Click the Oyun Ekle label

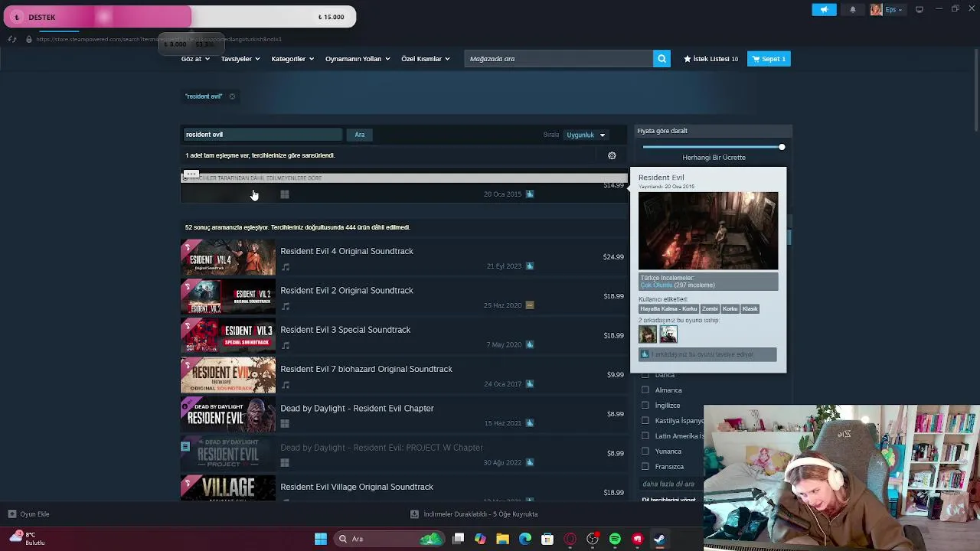[x=34, y=514]
